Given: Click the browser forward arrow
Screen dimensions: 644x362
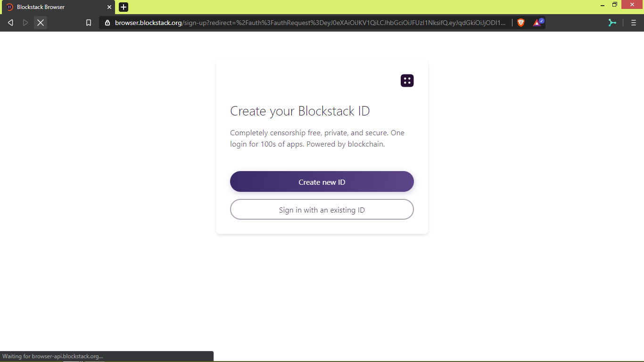Looking at the screenshot, I should coord(25,22).
